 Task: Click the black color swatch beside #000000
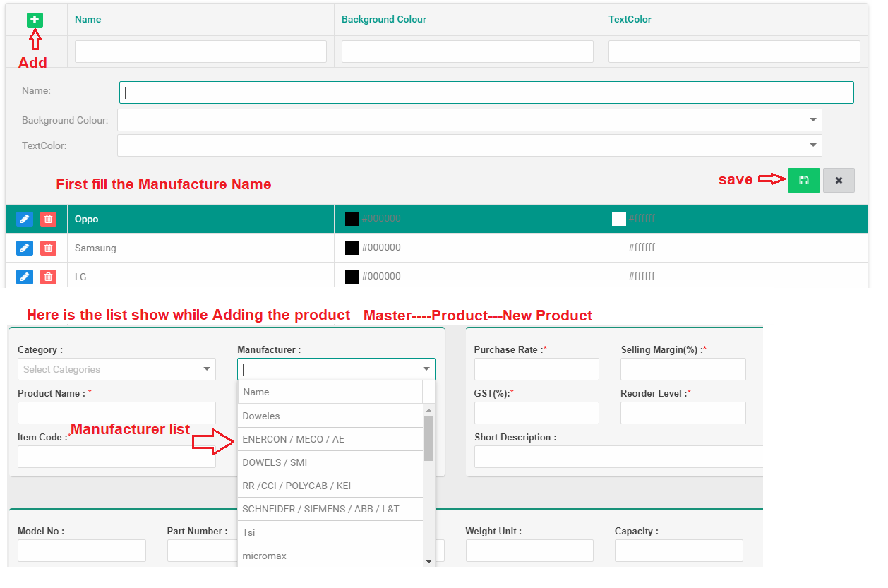pos(352,219)
